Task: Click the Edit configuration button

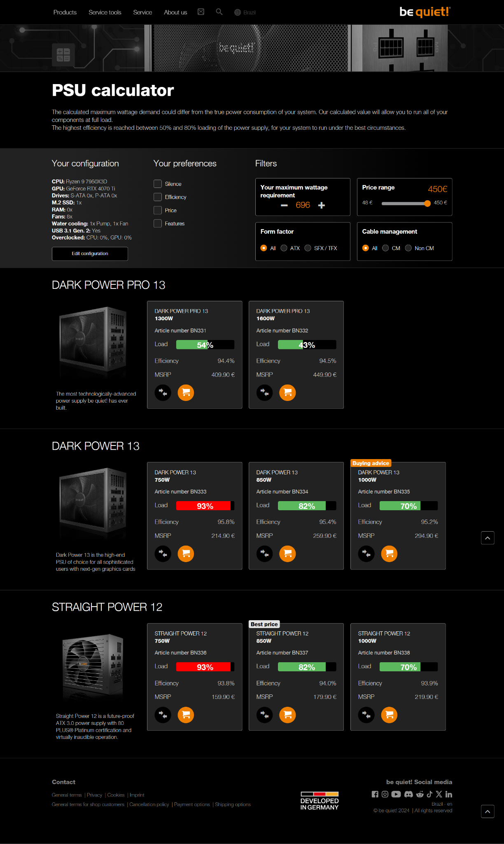Action: coord(90,254)
